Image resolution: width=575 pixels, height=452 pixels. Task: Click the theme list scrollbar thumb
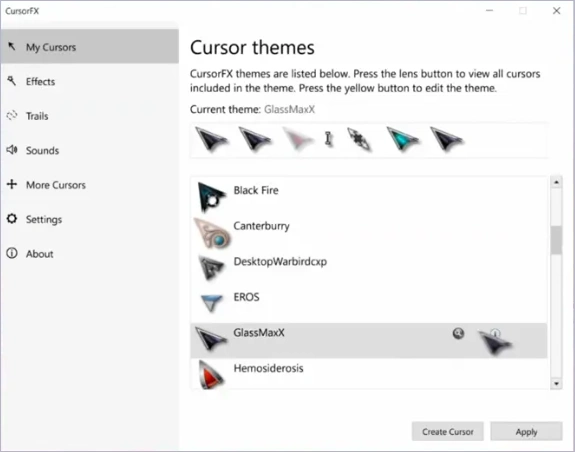coord(556,240)
